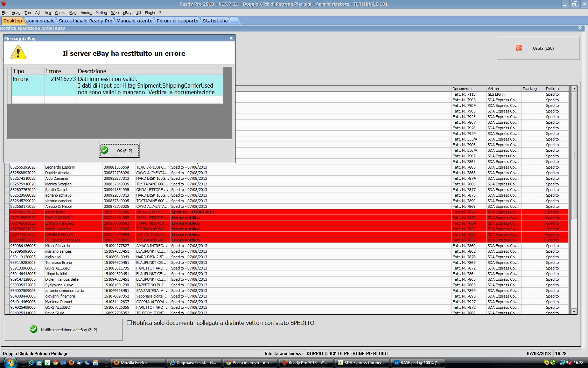Open the Forum di supporto tab
This screenshot has height=368, width=588.
pos(177,21)
